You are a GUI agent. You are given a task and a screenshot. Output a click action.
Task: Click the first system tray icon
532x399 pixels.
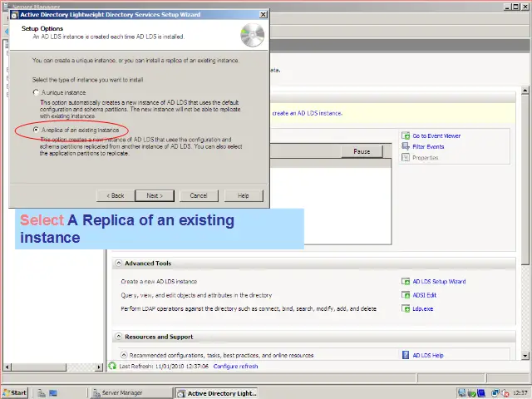coord(462,393)
